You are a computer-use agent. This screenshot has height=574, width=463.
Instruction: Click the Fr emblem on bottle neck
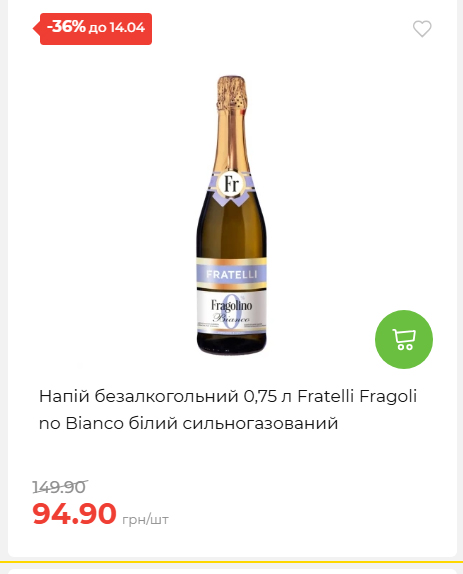232,184
